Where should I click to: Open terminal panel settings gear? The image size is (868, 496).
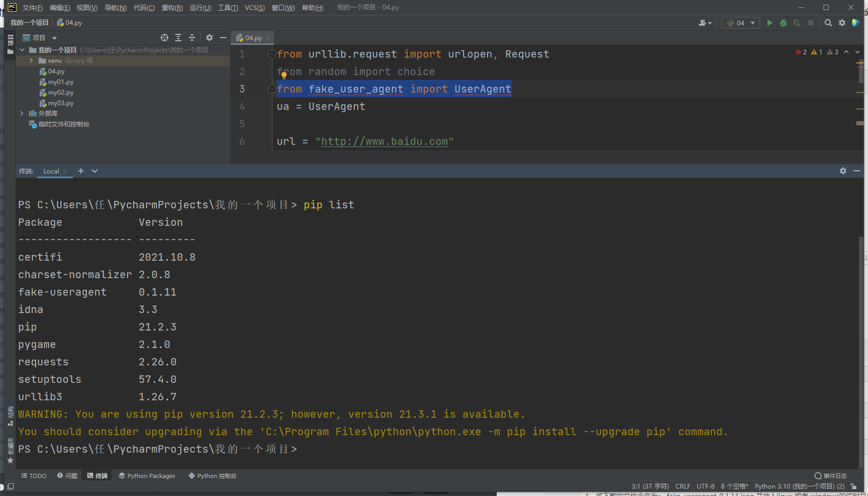click(x=843, y=171)
